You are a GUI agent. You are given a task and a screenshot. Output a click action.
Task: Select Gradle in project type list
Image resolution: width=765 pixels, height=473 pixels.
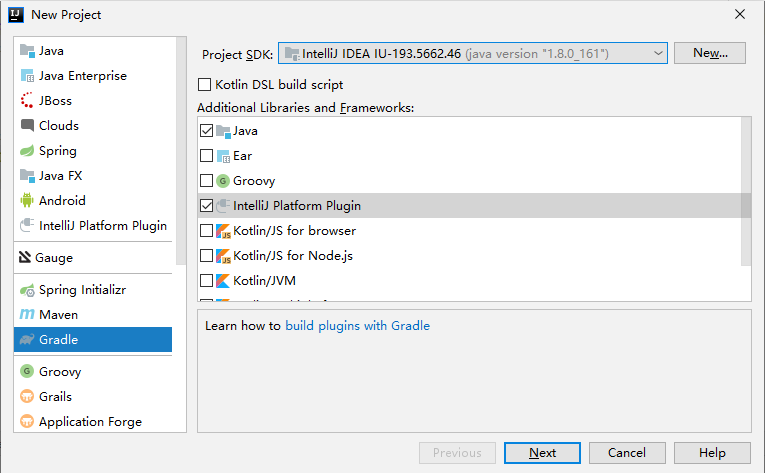pyautogui.click(x=93, y=339)
